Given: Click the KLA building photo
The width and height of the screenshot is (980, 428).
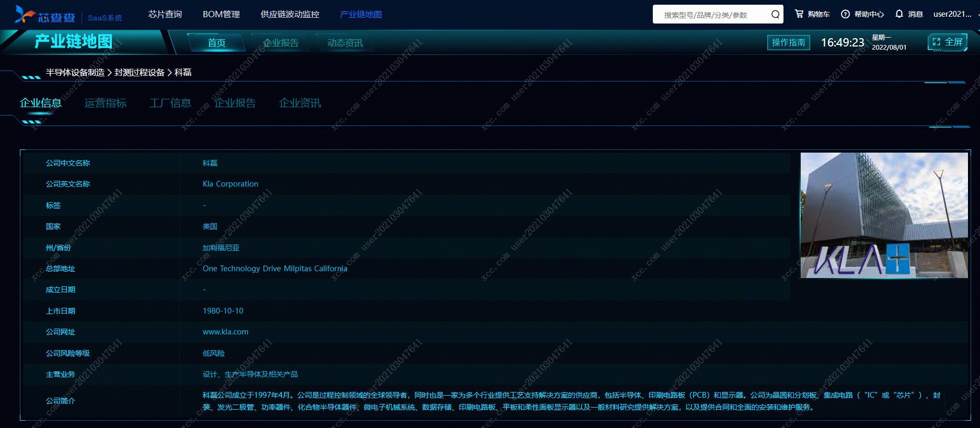Looking at the screenshot, I should [x=884, y=215].
